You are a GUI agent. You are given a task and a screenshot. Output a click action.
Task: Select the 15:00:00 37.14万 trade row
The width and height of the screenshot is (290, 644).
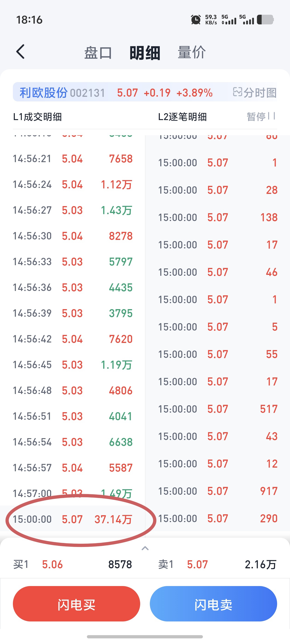72,519
